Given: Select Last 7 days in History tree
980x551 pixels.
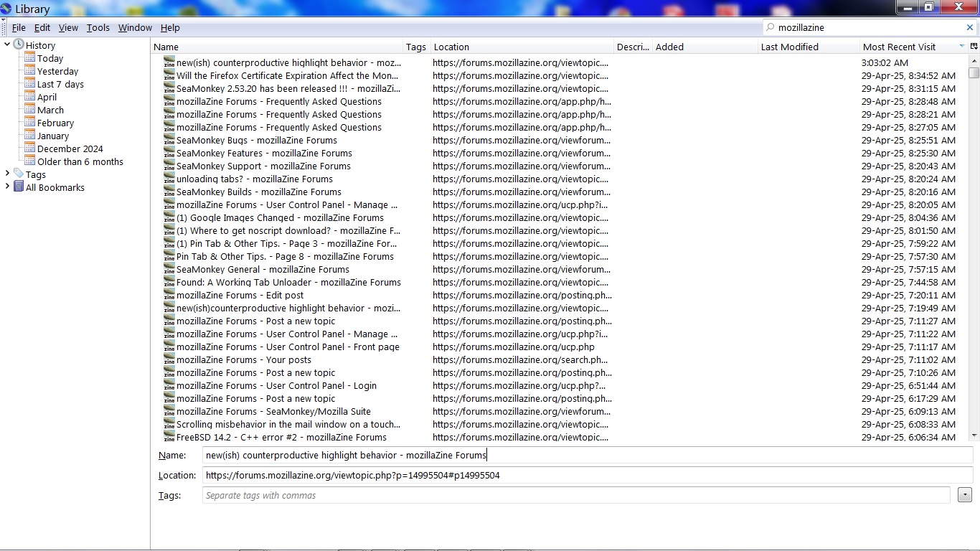Looking at the screenshot, I should point(60,84).
